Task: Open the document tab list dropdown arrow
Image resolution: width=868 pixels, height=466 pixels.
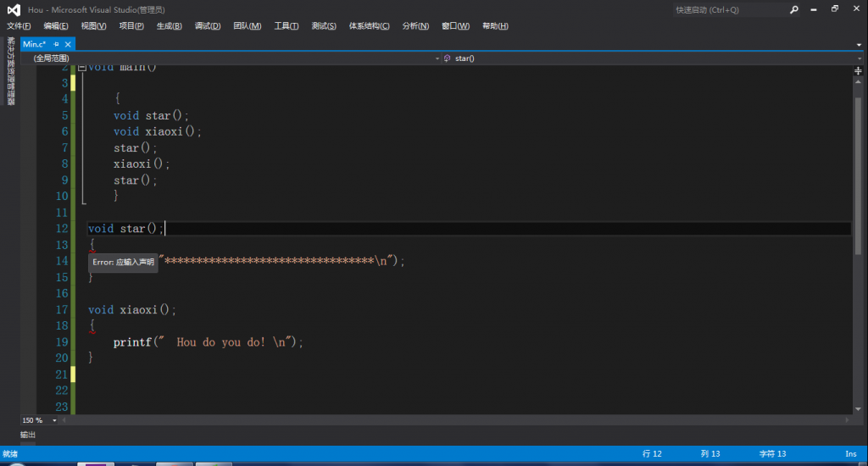Action: pyautogui.click(x=859, y=45)
